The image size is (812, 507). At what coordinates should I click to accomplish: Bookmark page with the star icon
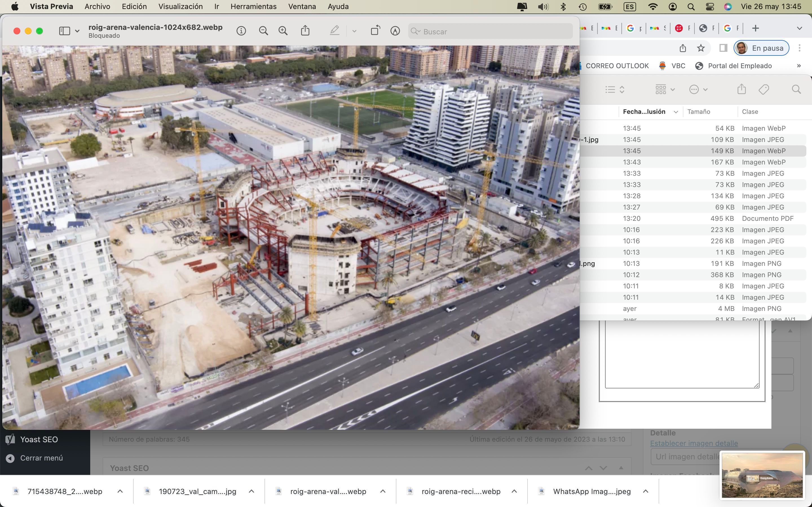[x=701, y=48]
